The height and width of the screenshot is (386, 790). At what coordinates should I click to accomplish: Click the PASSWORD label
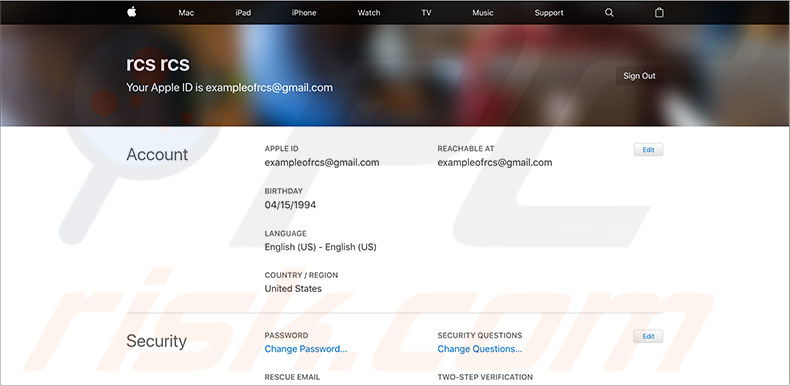286,335
